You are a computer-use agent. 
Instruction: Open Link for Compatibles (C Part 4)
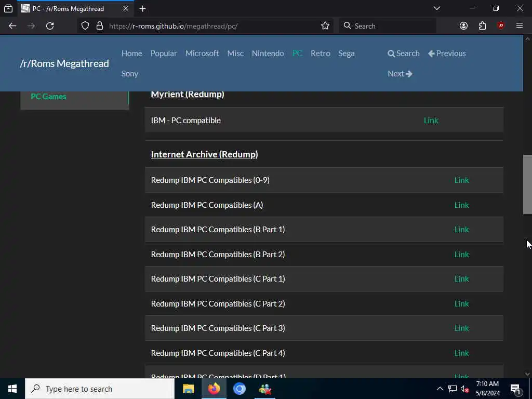point(461,353)
